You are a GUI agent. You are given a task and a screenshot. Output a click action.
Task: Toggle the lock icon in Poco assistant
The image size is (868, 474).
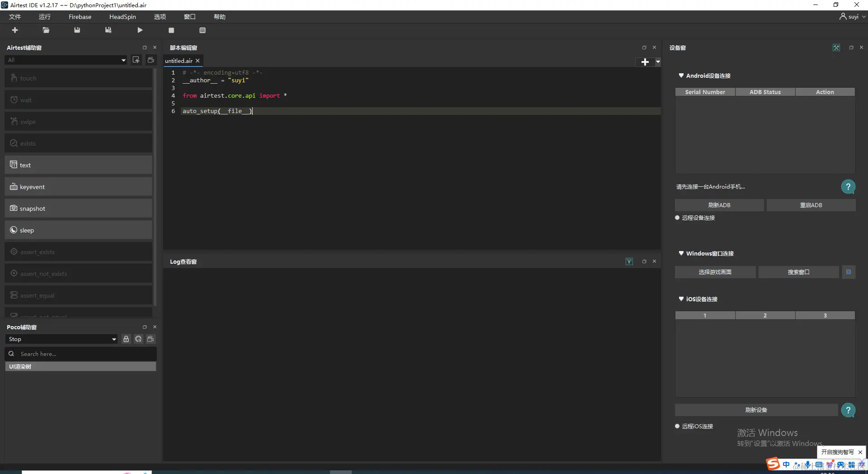pyautogui.click(x=126, y=339)
